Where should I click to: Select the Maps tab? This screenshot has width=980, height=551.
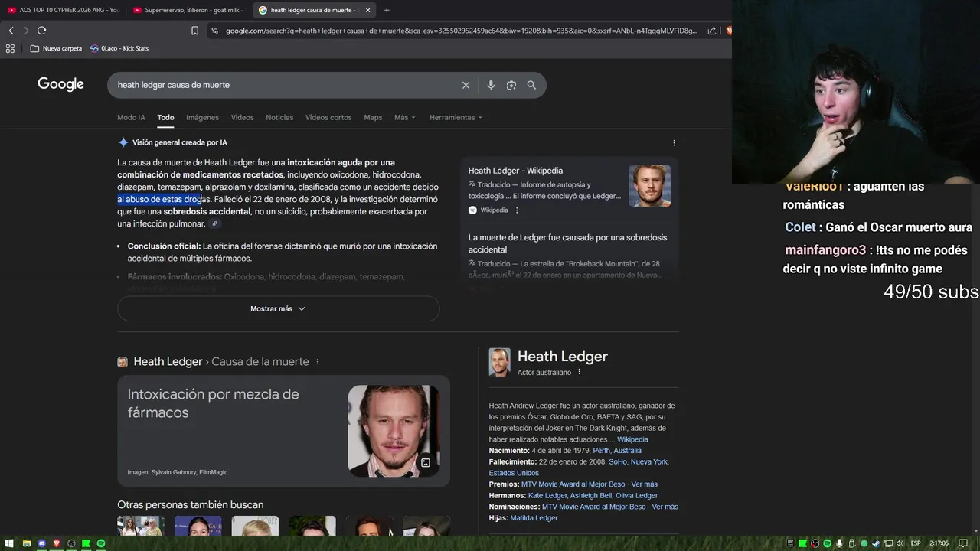pos(373,117)
